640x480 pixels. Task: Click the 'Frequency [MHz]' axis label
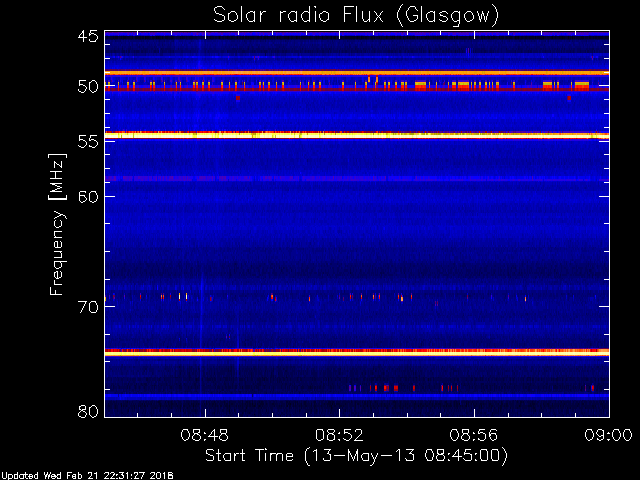click(x=57, y=224)
